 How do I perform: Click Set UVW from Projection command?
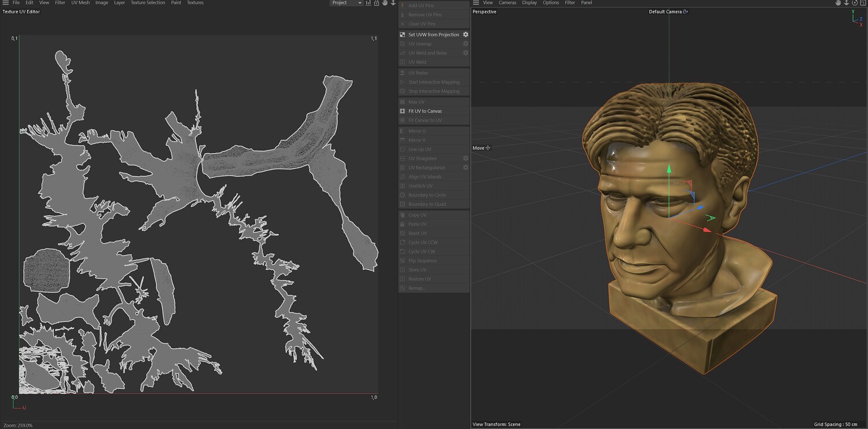click(433, 35)
